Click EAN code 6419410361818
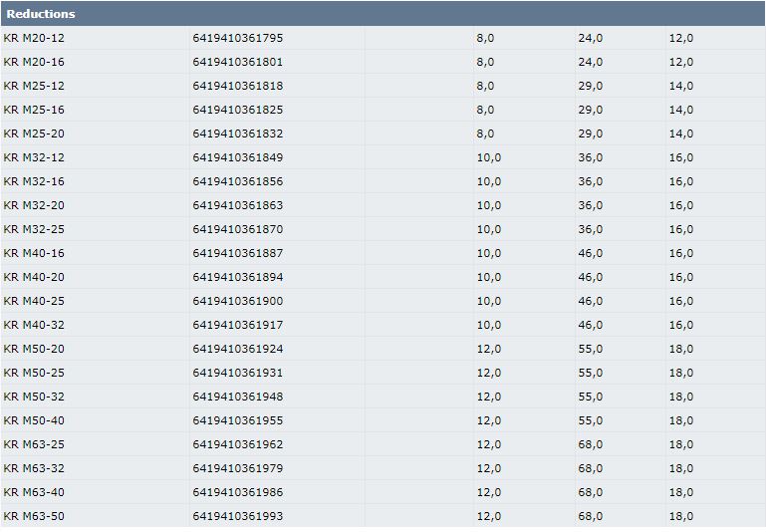This screenshot has width=766, height=532. coord(238,86)
